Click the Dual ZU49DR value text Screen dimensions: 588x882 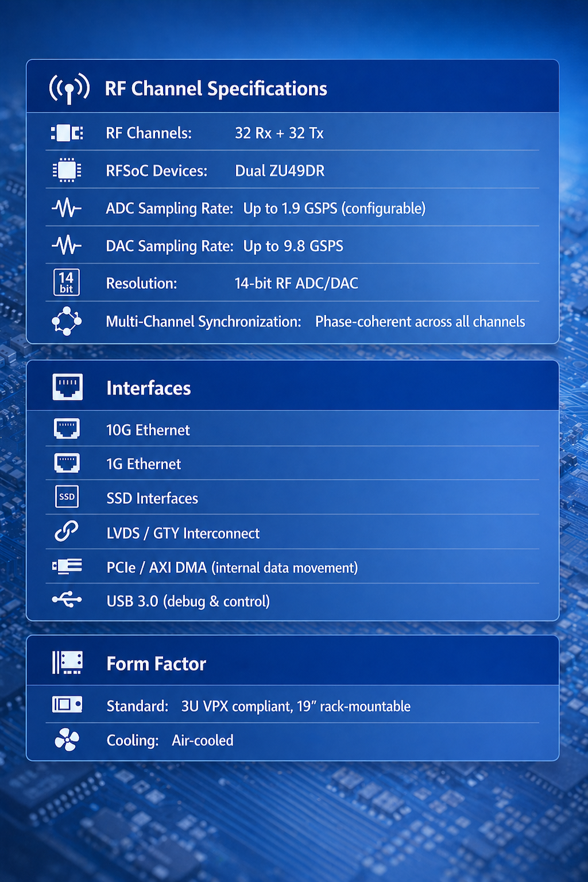[x=280, y=171]
